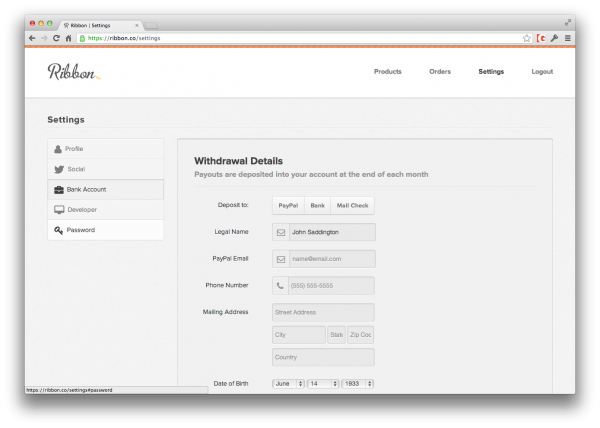Click the browser back arrow
Image resolution: width=600 pixels, height=428 pixels.
pos(32,38)
